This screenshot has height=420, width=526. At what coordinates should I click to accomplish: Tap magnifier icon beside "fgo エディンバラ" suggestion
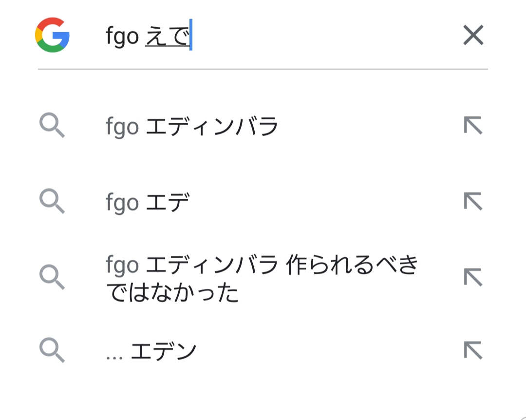52,126
